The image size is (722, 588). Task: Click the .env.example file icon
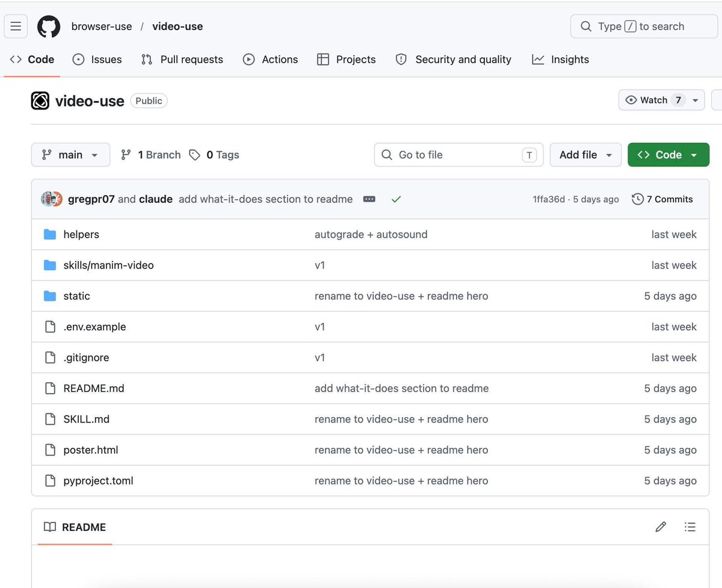[51, 327]
